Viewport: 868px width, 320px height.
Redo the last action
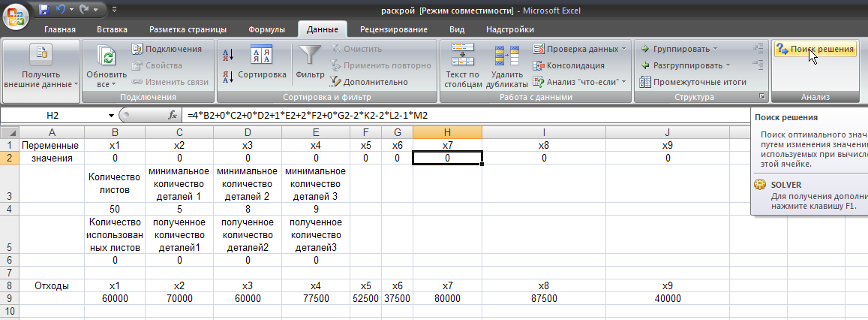point(86,10)
